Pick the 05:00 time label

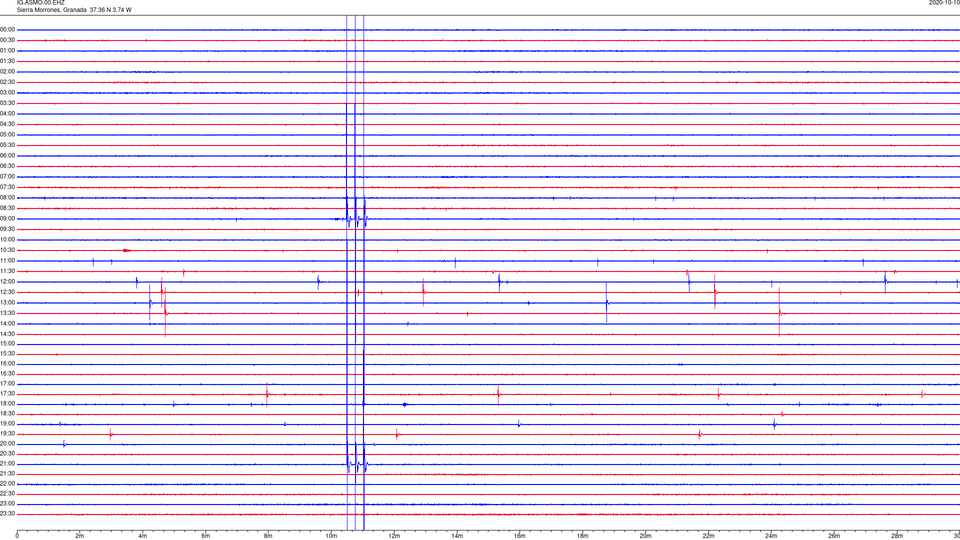coord(8,135)
